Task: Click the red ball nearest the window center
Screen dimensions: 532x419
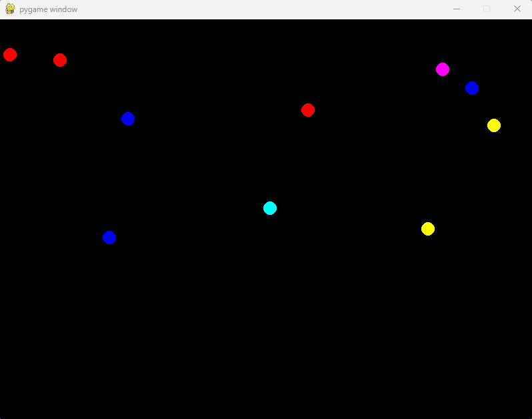Action: tap(308, 110)
